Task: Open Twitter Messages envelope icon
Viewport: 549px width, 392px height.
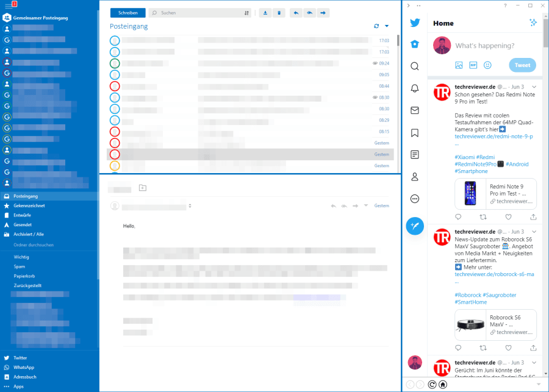Action: click(x=415, y=110)
